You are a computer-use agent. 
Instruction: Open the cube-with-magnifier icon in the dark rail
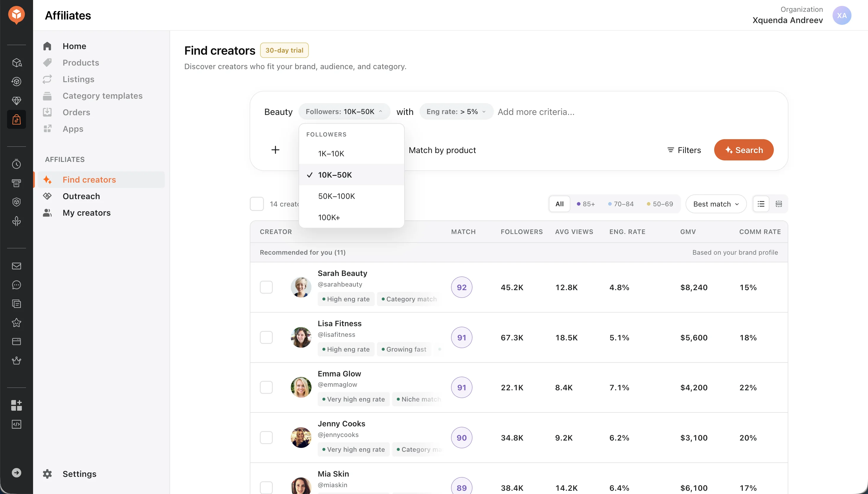pos(16,63)
